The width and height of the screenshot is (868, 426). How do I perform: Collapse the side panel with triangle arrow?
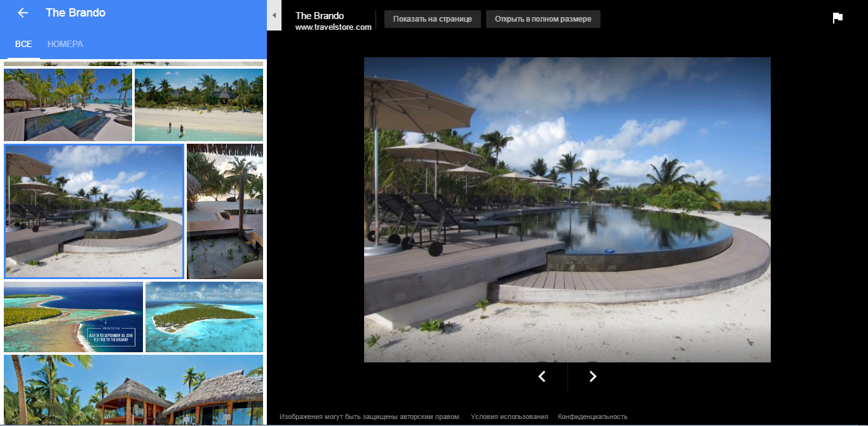[274, 15]
